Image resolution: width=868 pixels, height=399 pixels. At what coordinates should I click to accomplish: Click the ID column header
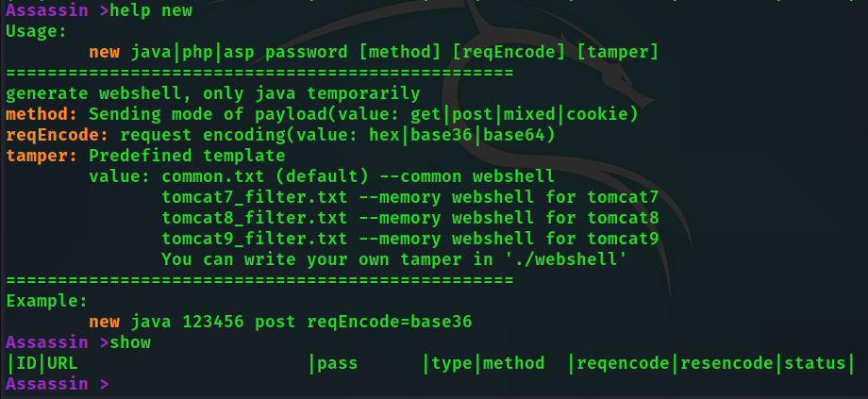coord(26,363)
